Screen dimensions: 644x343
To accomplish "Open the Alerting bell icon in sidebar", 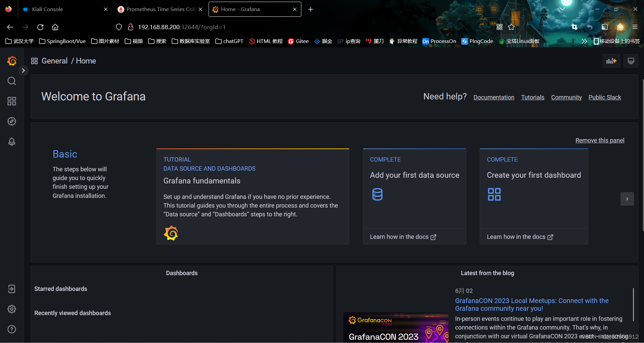I will click(x=12, y=141).
